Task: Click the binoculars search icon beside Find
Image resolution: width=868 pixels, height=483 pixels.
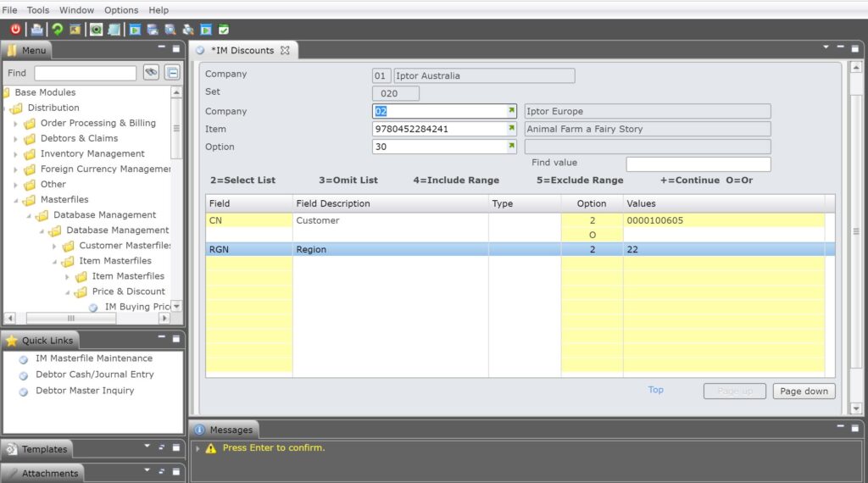Action: pos(151,73)
